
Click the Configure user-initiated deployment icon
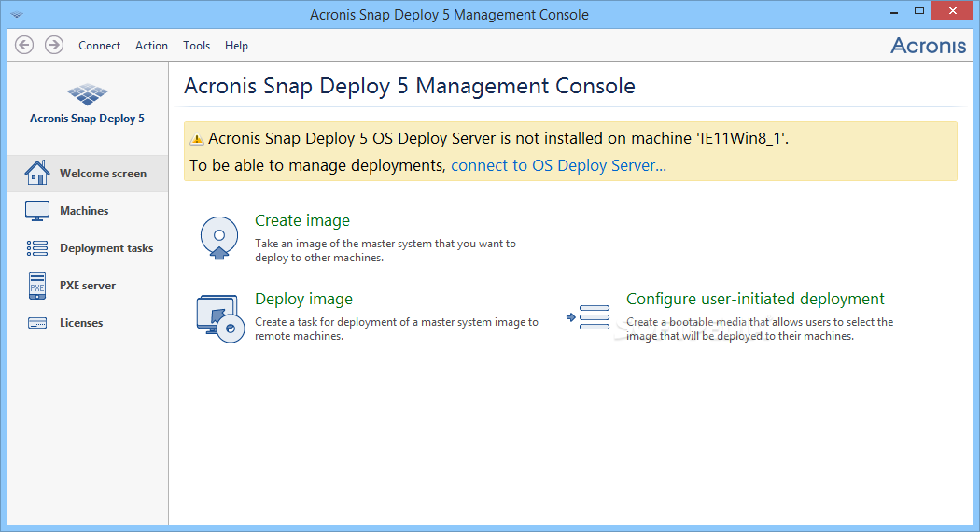pyautogui.click(x=589, y=317)
